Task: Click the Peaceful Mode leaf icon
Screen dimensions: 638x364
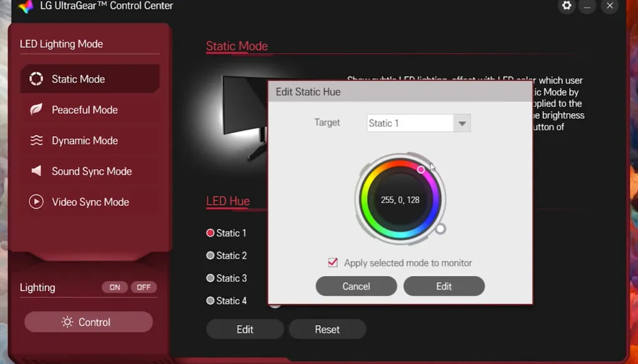Action: 36,110
